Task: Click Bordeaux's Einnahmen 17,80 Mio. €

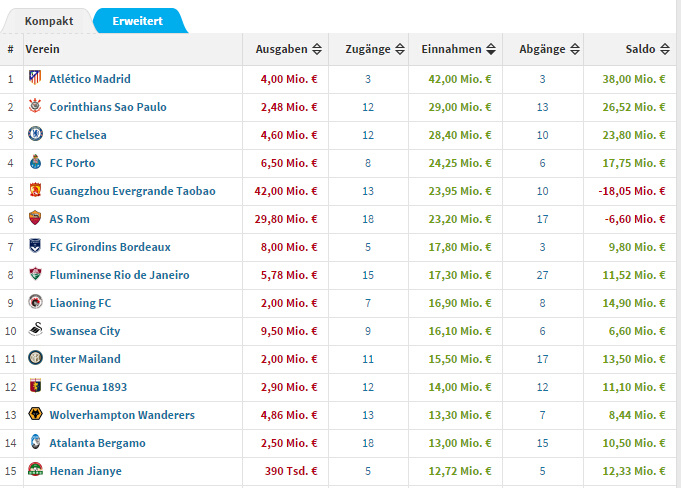Action: click(x=460, y=247)
